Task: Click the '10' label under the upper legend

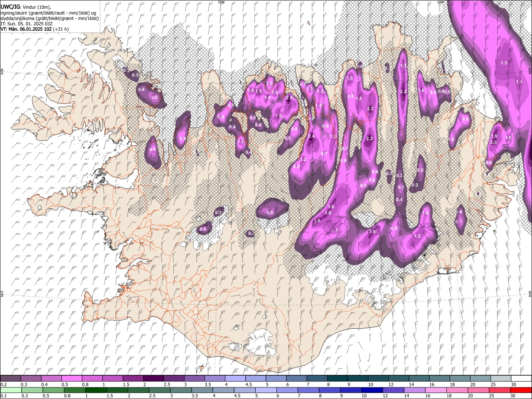Action: (370, 384)
